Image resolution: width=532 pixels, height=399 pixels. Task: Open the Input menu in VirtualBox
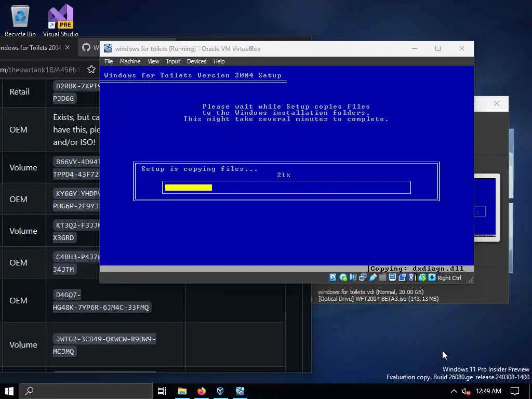coord(173,61)
